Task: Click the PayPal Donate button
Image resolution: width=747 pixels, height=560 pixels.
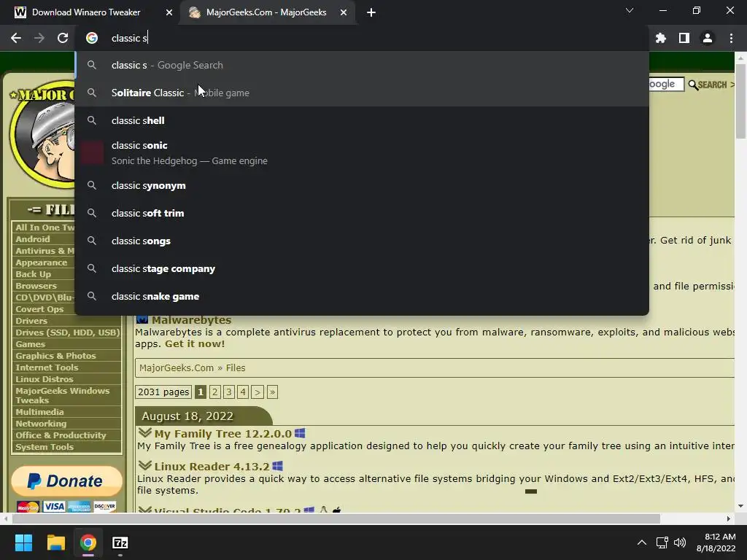Action: point(66,481)
